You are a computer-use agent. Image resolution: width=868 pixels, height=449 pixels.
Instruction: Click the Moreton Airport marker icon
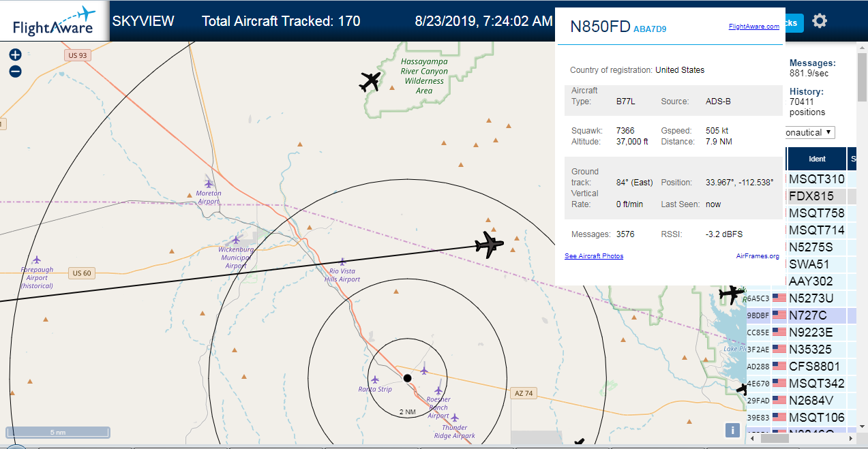pos(209,183)
